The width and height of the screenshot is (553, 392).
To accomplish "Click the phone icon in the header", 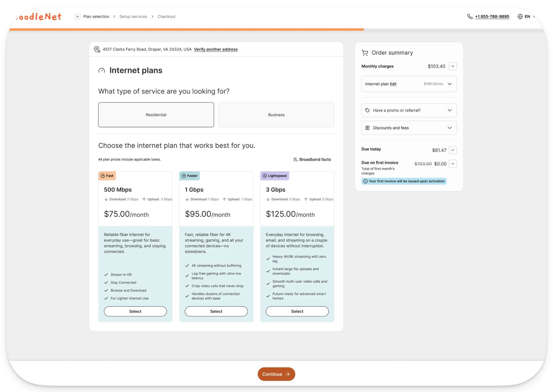I will (470, 17).
